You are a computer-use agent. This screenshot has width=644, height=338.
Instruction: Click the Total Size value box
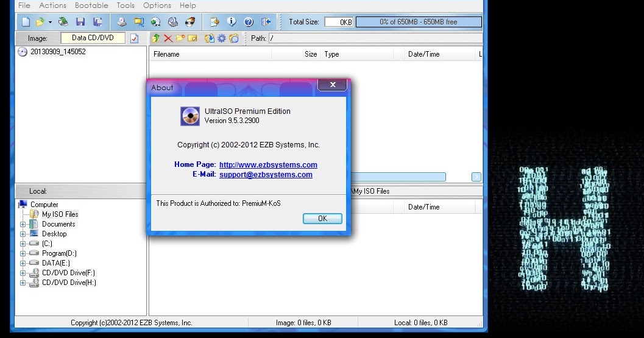tap(339, 22)
